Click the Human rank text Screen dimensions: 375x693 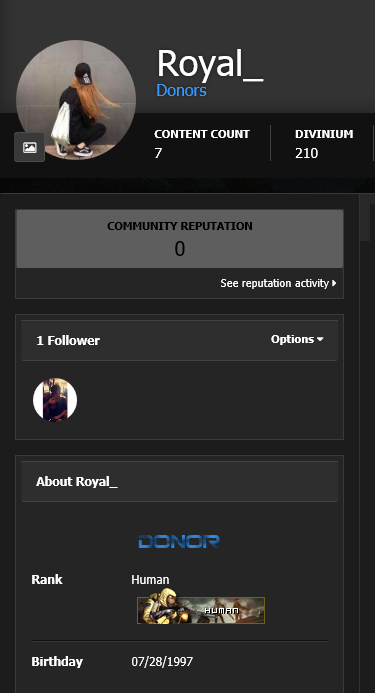click(150, 579)
